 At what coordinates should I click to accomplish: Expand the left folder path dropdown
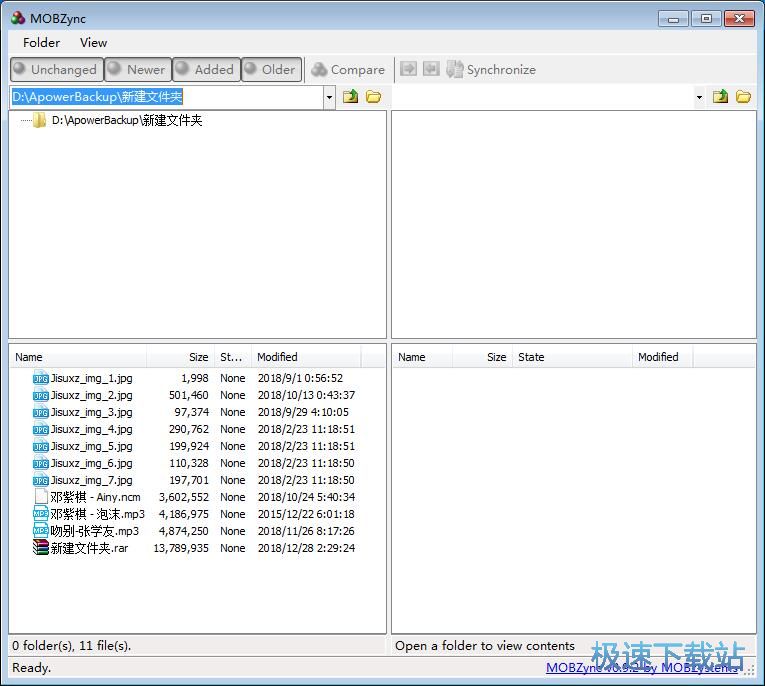coord(329,97)
